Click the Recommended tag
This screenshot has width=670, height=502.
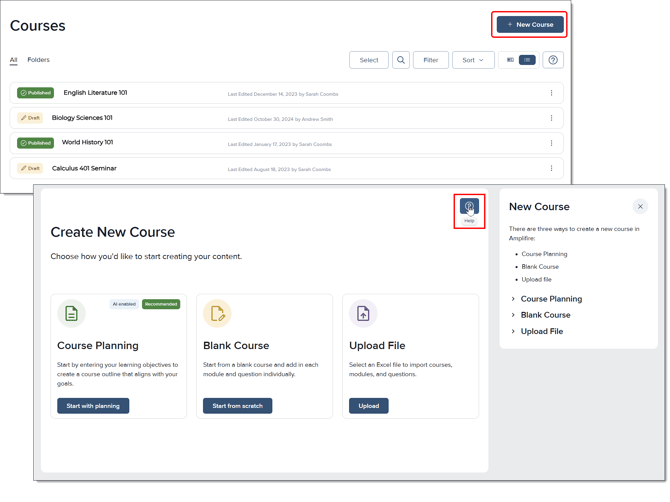pos(161,304)
